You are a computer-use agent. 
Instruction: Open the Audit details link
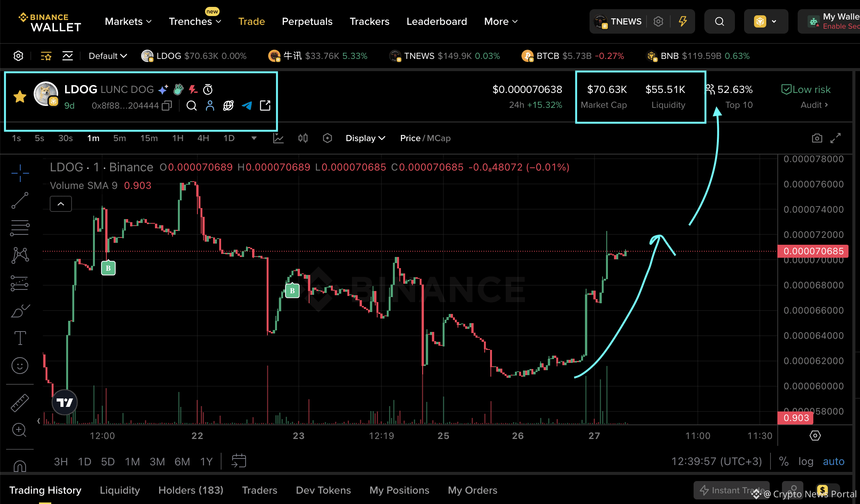[x=814, y=105]
